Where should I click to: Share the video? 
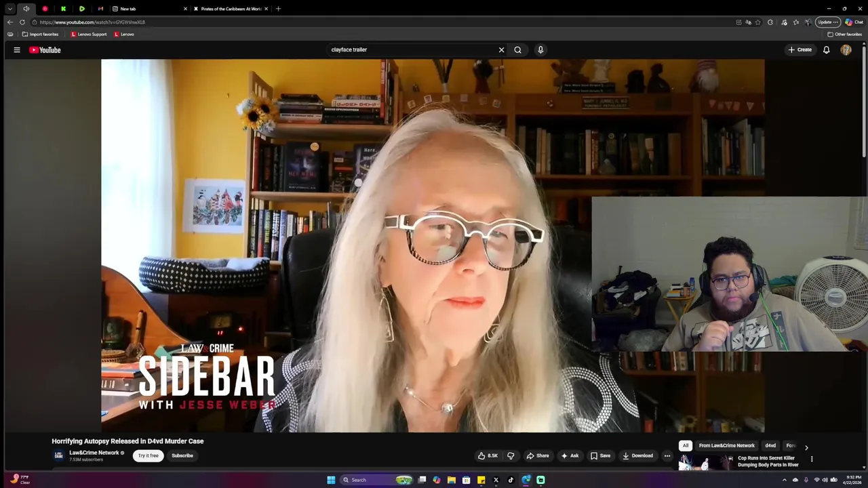[x=538, y=455]
